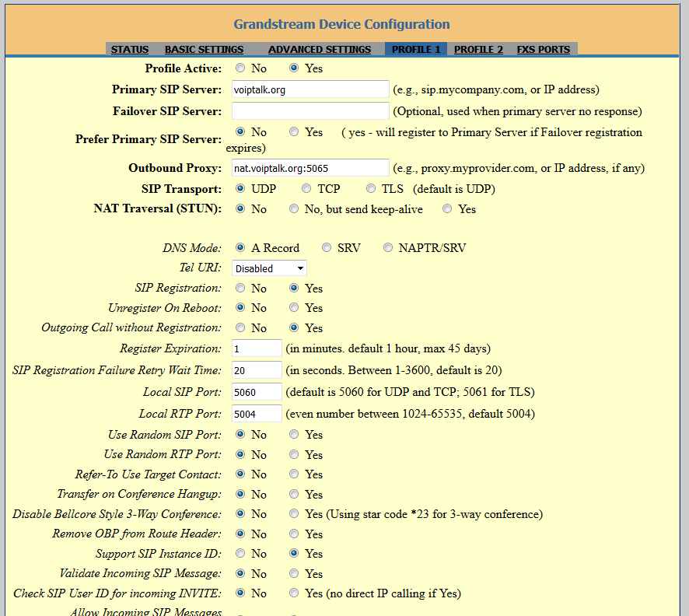Set Check SIP User ID for INVITE to Yes
Screen dimensions: 689x616
coord(294,593)
